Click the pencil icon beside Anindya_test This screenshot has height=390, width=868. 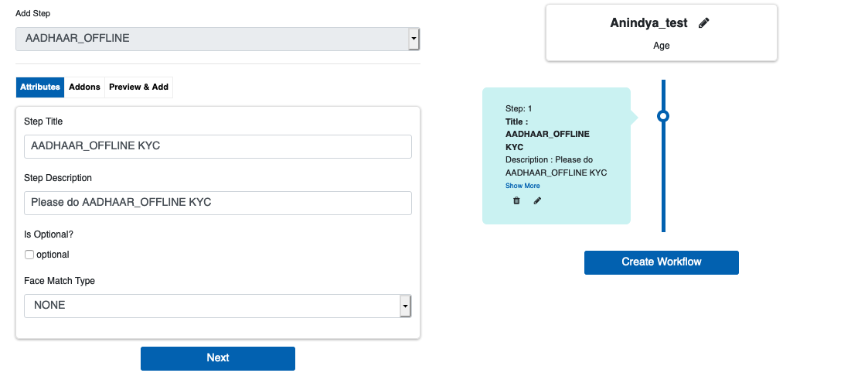pos(703,23)
